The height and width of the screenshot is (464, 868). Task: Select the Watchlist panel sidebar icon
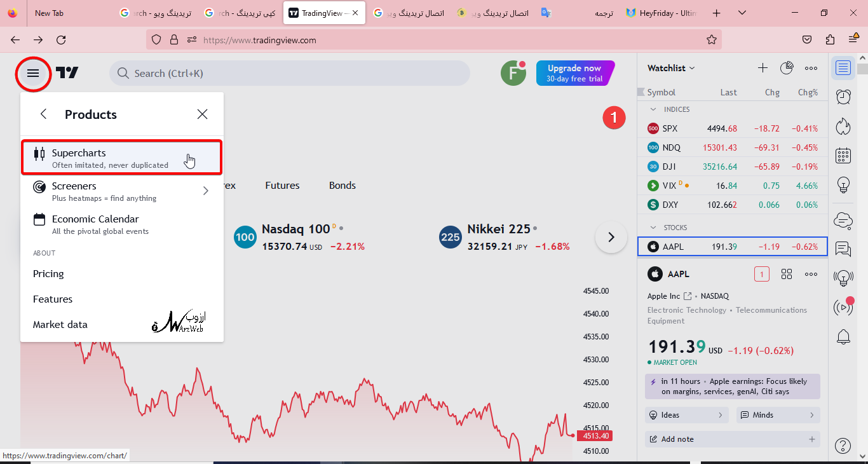(x=843, y=68)
